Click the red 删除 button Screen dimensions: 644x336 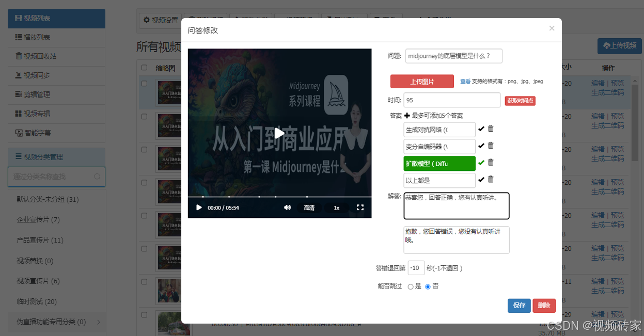(544, 306)
